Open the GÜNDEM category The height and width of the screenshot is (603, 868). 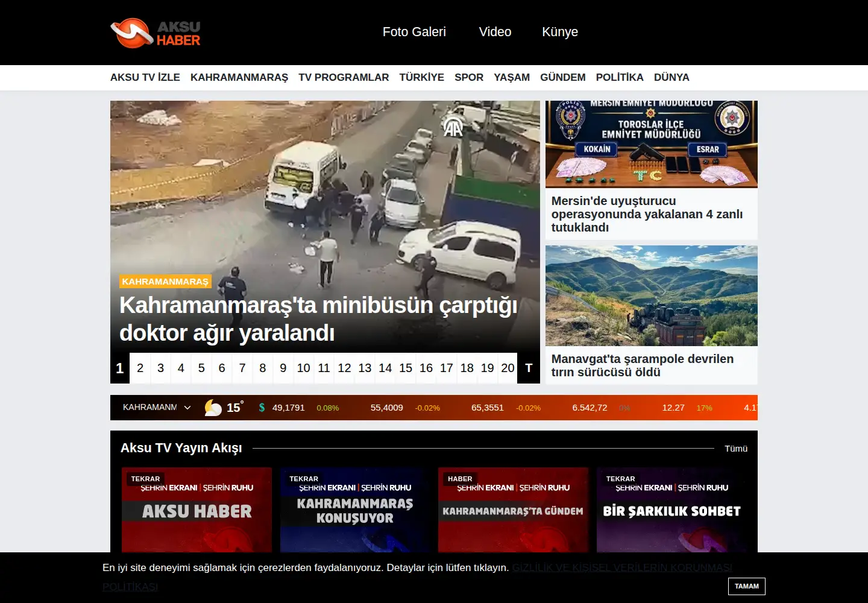(x=563, y=77)
